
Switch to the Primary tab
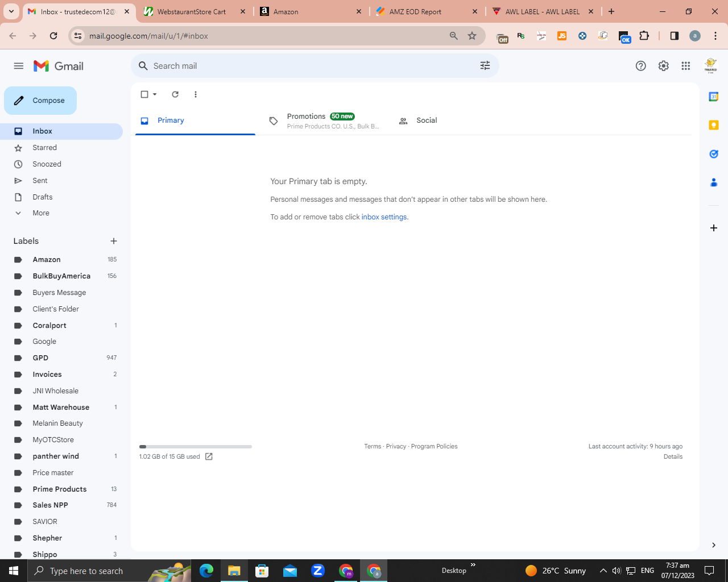(x=195, y=120)
